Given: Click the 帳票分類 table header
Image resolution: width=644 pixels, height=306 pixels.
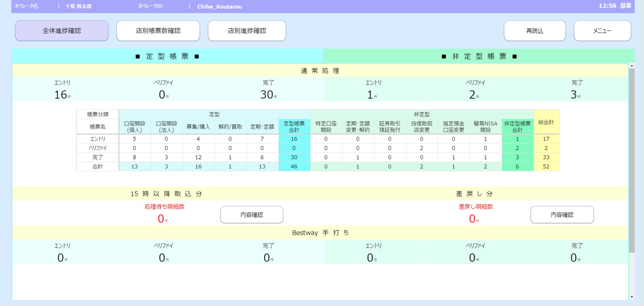Looking at the screenshot, I should (x=98, y=114).
